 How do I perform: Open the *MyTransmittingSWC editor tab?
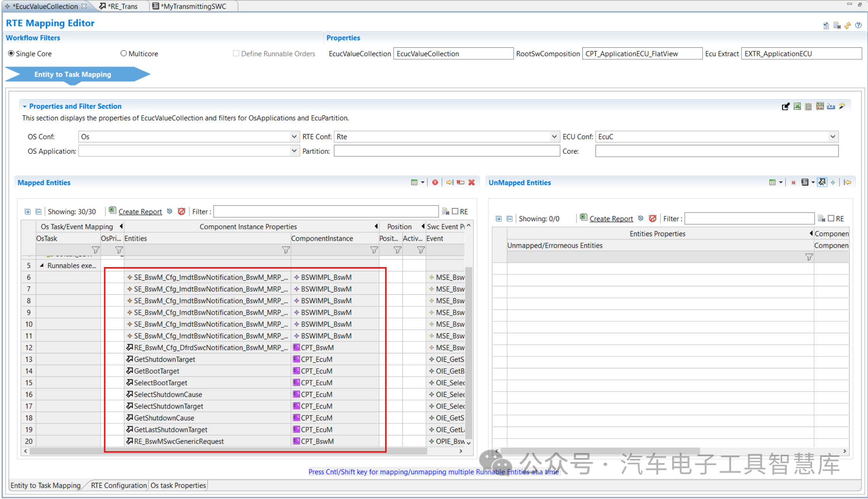193,6
